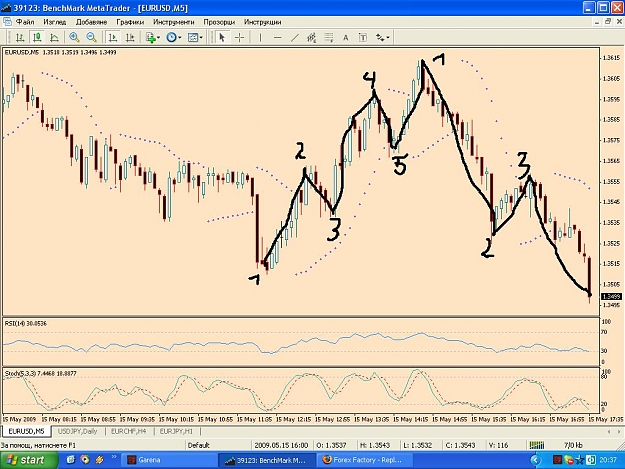This screenshot has width=625, height=469.
Task: Switch to the USDJPY,Daily chart tab
Action: click(x=77, y=431)
